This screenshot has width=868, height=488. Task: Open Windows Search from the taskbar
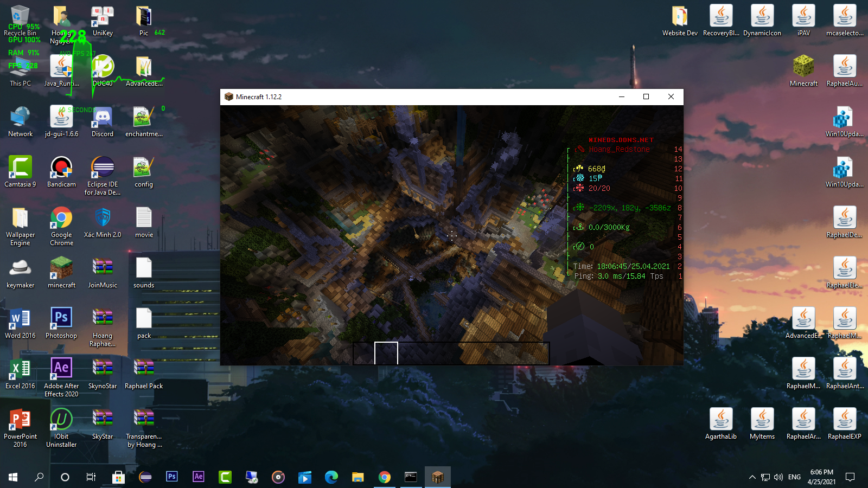(x=39, y=477)
